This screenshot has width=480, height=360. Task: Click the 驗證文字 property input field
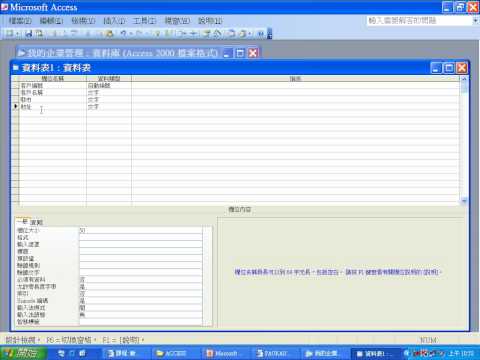(x=140, y=272)
